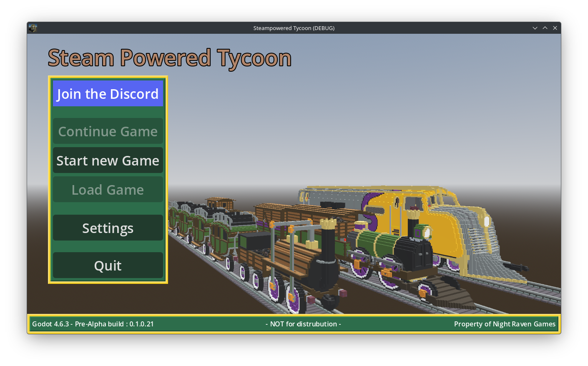Click the '- NOT for distrubution -' status text
This screenshot has width=588, height=366.
[x=303, y=324]
